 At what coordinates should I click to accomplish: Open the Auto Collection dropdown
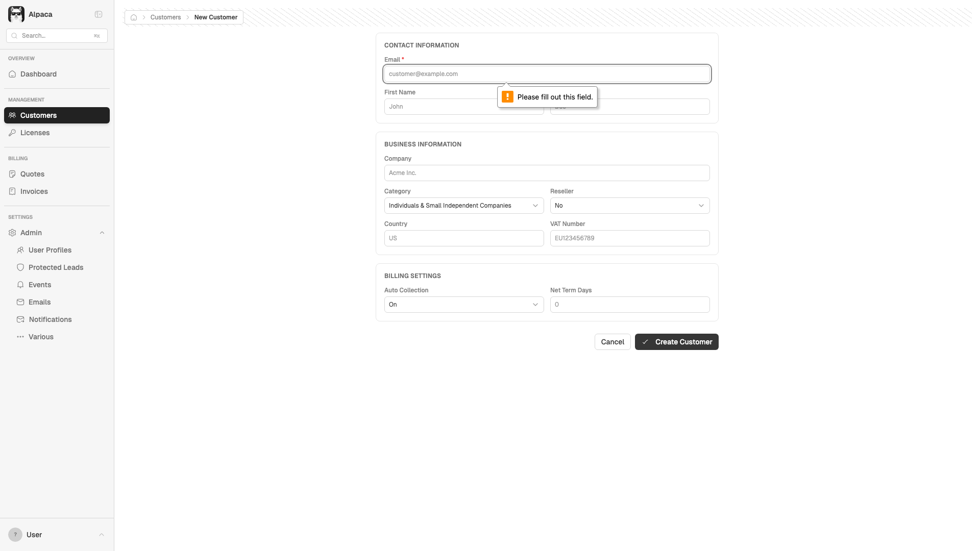pyautogui.click(x=463, y=305)
